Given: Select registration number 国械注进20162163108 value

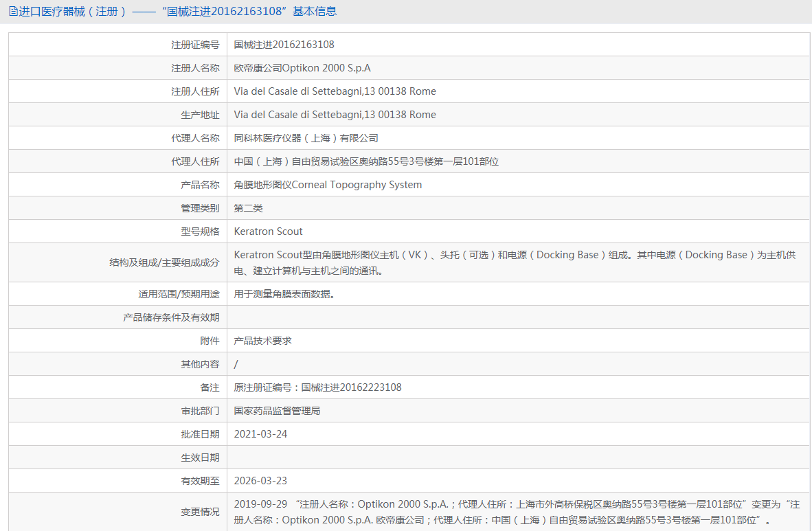Looking at the screenshot, I should [284, 45].
